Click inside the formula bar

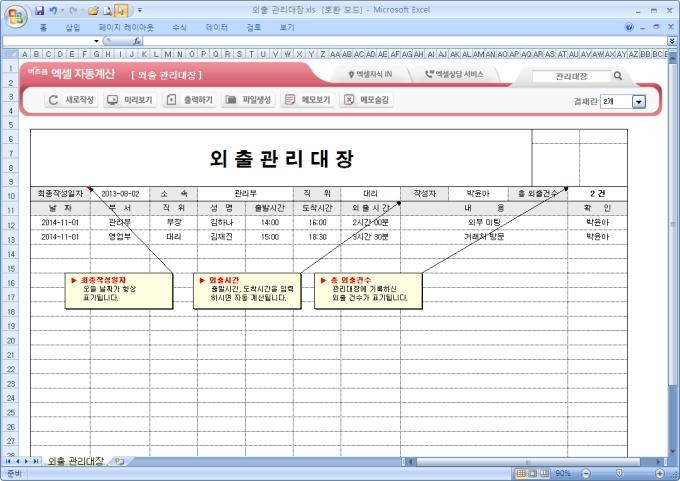pyautogui.click(x=405, y=41)
